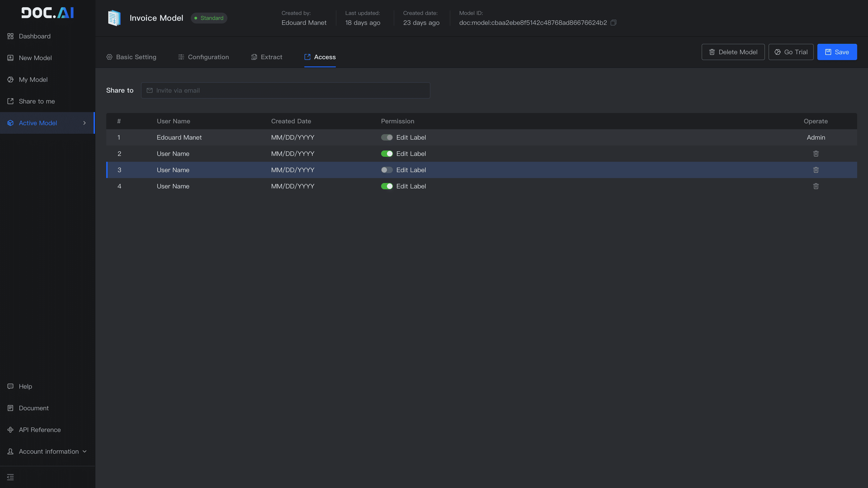Viewport: 868px width, 488px height.
Task: Switch to the Configuration tab
Action: [x=203, y=57]
